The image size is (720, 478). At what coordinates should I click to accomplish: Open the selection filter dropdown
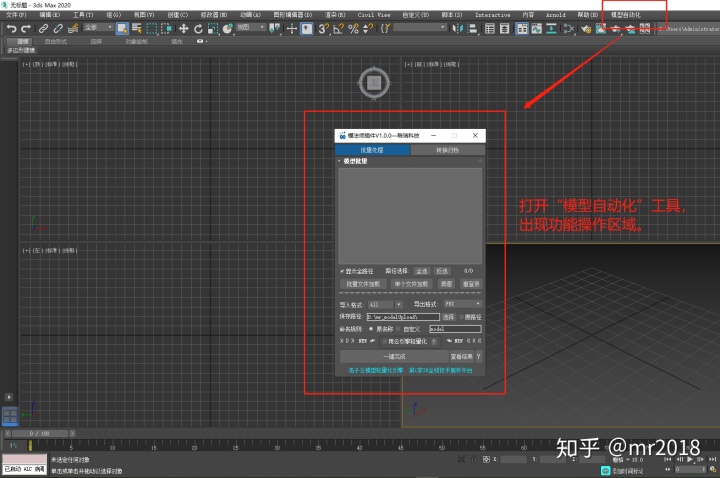pos(98,28)
